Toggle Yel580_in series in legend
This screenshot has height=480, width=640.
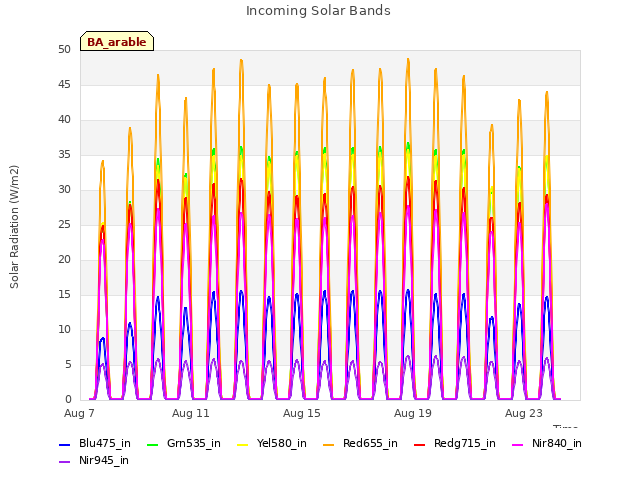tap(272, 444)
